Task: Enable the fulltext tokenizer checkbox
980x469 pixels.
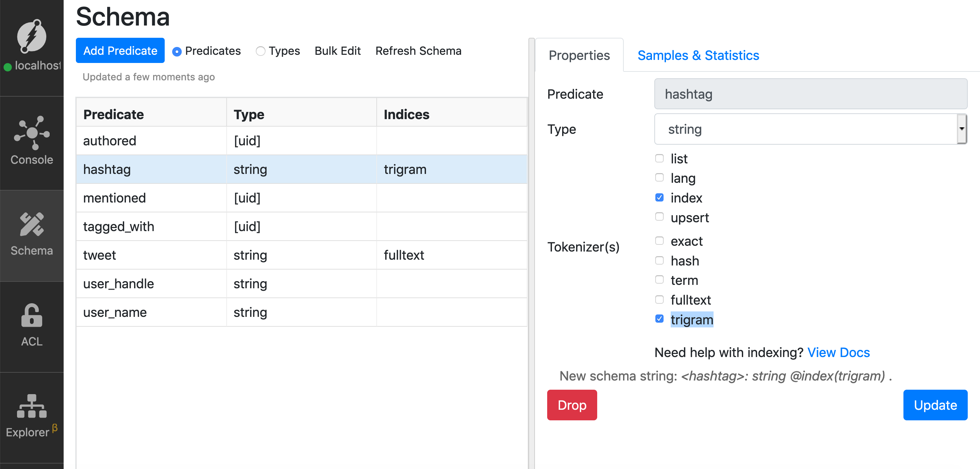Action: 659,300
